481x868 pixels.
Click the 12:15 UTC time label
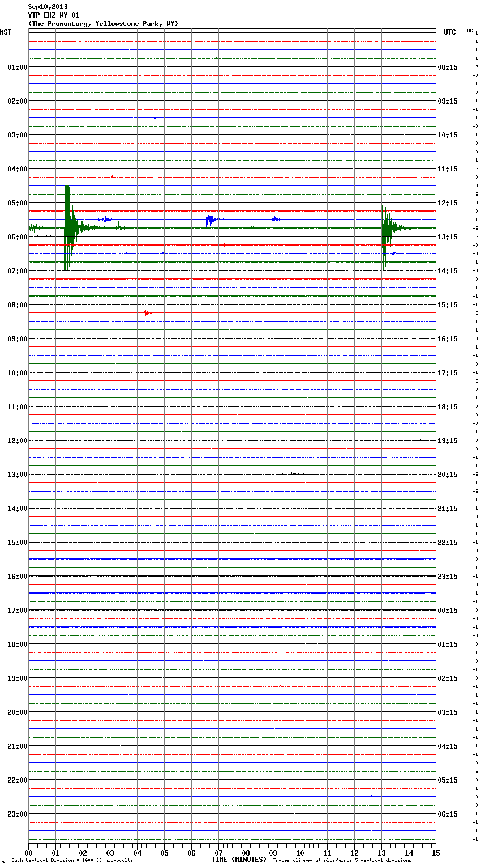[x=448, y=203]
